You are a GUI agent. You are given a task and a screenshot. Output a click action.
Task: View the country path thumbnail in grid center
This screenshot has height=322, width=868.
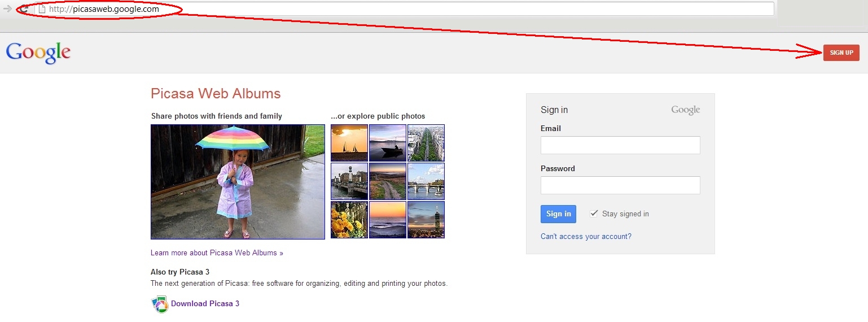[x=387, y=181]
